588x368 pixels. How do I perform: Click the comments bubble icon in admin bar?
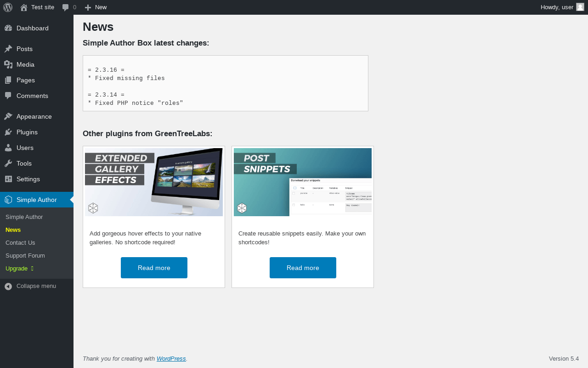[66, 7]
